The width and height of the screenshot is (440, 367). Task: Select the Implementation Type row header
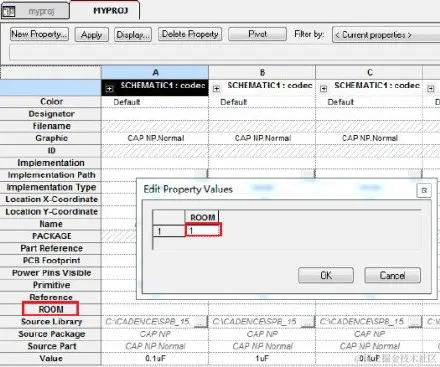(51, 187)
